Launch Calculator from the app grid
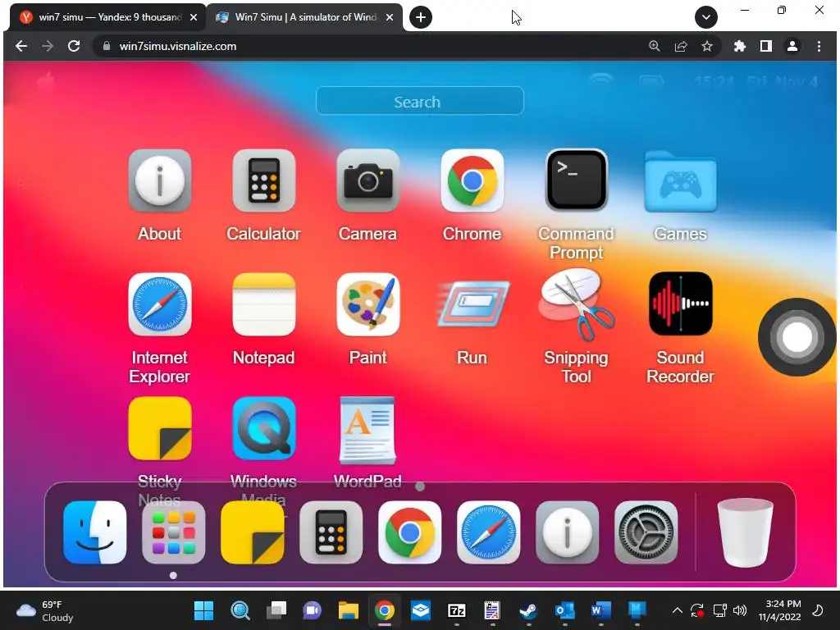Screen dimensions: 840x630 click(263, 180)
